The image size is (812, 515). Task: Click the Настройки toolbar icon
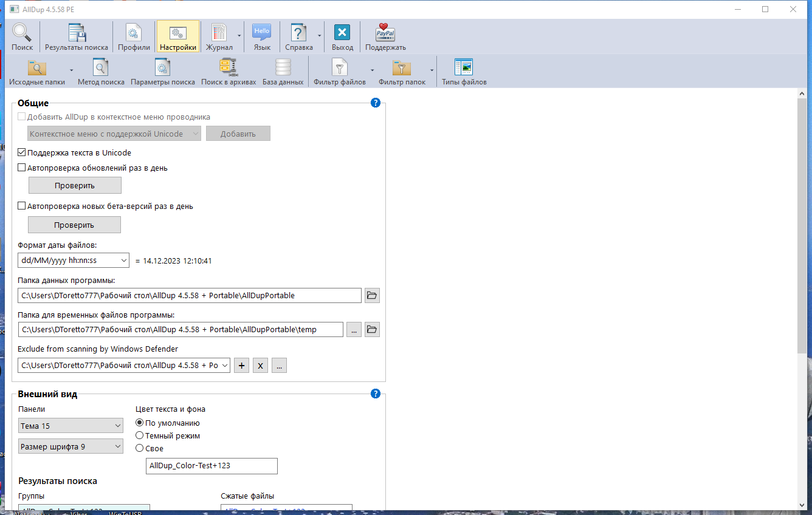[x=178, y=37]
